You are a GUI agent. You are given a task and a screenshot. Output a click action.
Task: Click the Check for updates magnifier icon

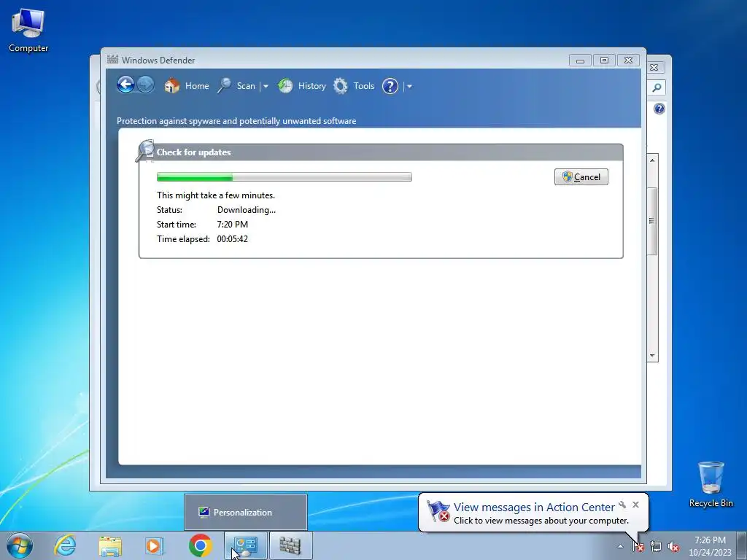pos(145,151)
